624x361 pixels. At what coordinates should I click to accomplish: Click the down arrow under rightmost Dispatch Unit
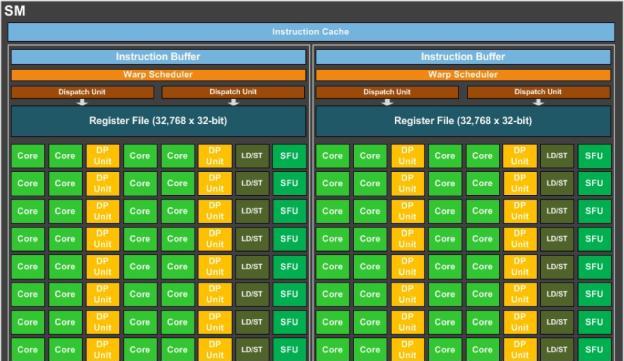pyautogui.click(x=538, y=102)
